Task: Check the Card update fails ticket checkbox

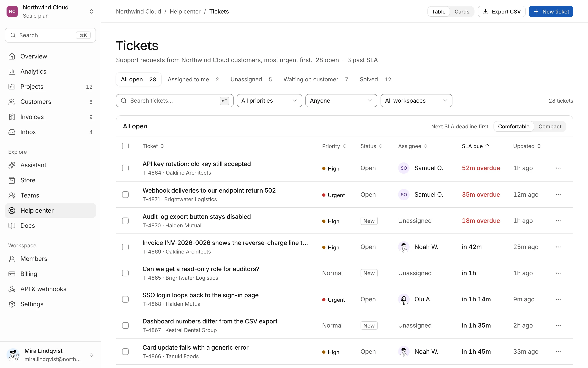Action: [125, 352]
